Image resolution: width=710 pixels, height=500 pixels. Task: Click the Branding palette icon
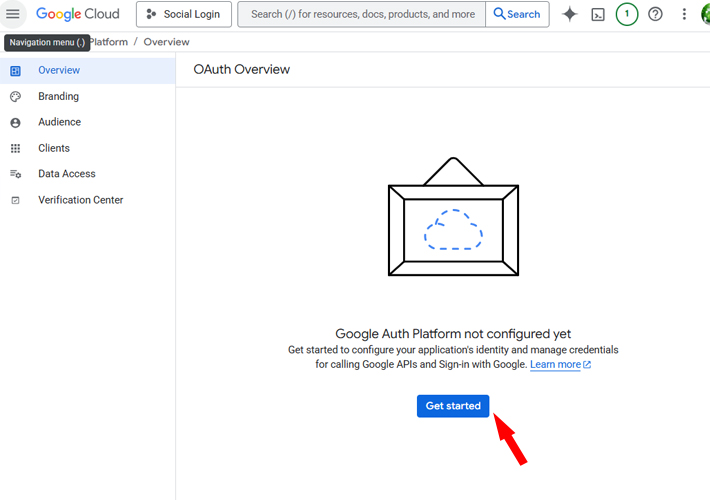(x=15, y=96)
